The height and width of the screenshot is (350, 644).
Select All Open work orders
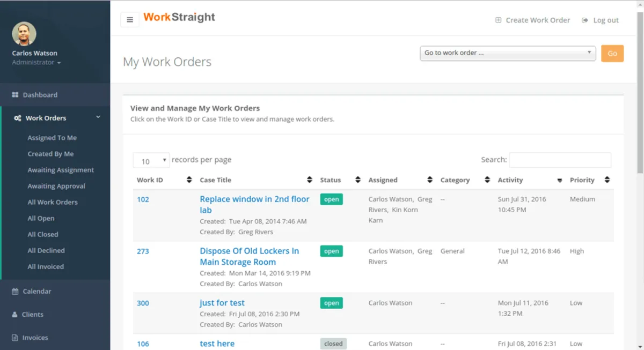point(41,218)
